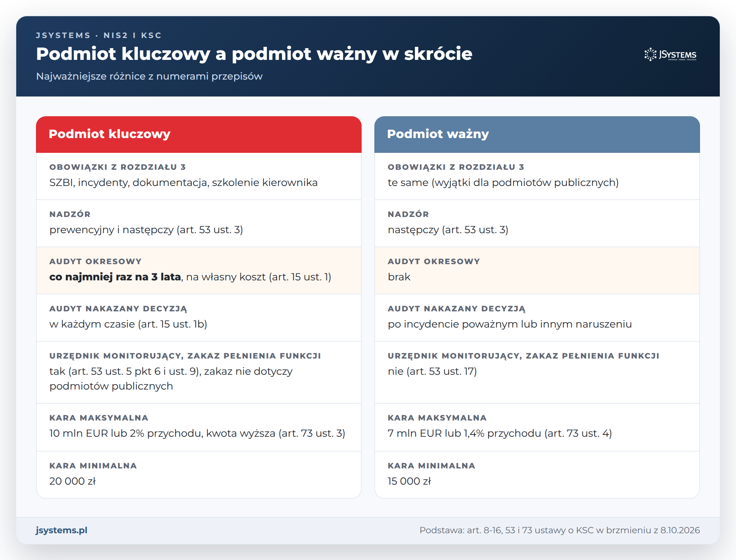
Task: Click 'JSYSTEMS · NIS2 I KSC' header caption
Action: tap(99, 35)
